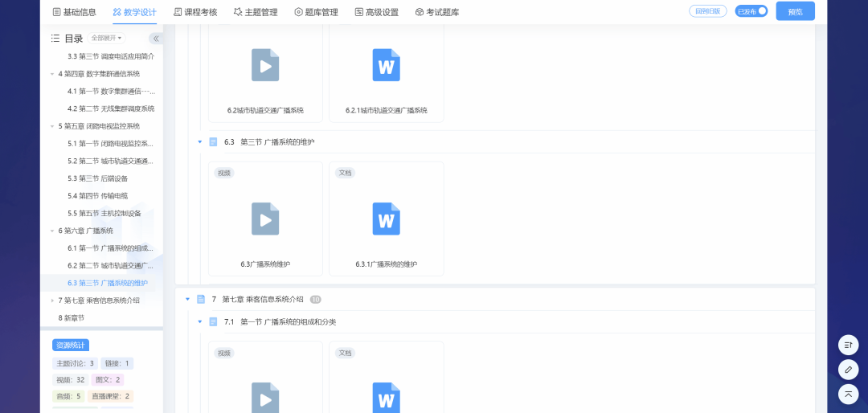
Task: Open the 基础信息 tab
Action: [x=74, y=12]
